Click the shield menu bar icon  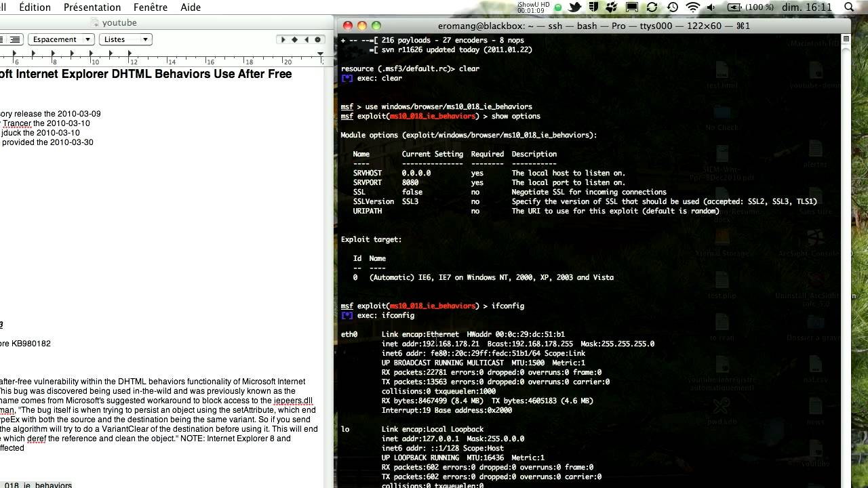[593, 7]
